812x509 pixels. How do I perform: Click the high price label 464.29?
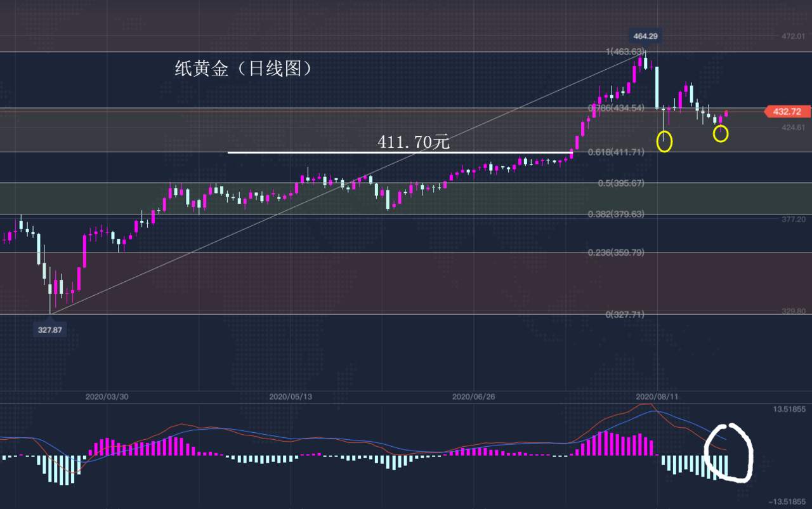point(646,36)
